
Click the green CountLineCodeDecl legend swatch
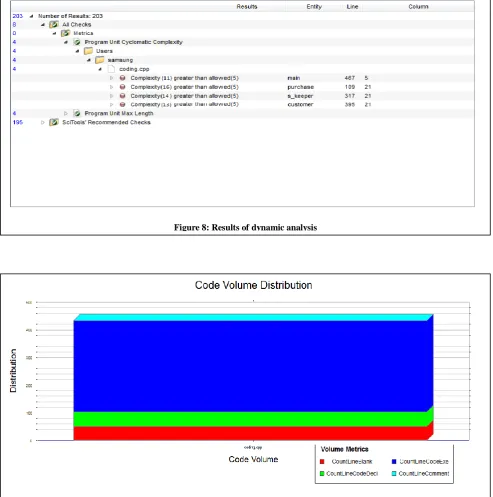pyautogui.click(x=322, y=474)
